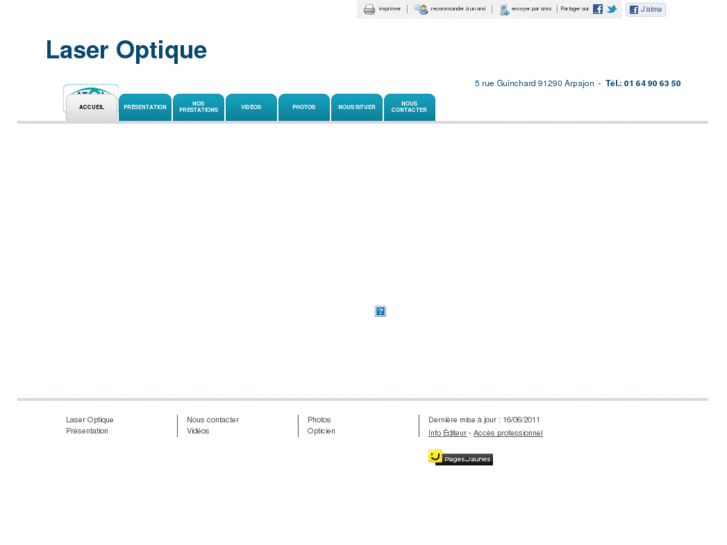Open the Vidéos footer link
The width and height of the screenshot is (727, 545).
point(198,431)
